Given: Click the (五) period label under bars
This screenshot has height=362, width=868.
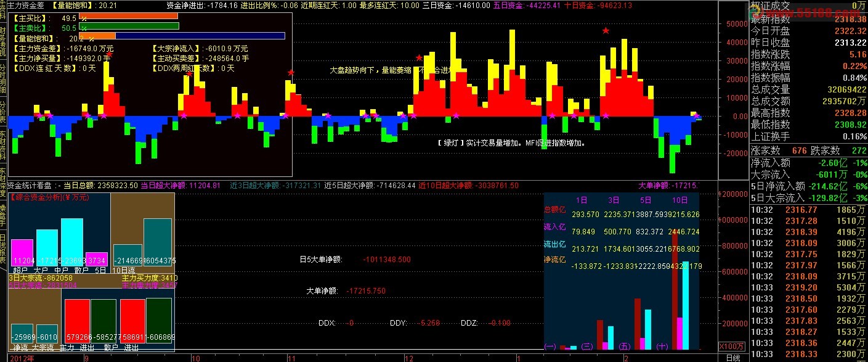Looking at the screenshot, I should tap(625, 347).
